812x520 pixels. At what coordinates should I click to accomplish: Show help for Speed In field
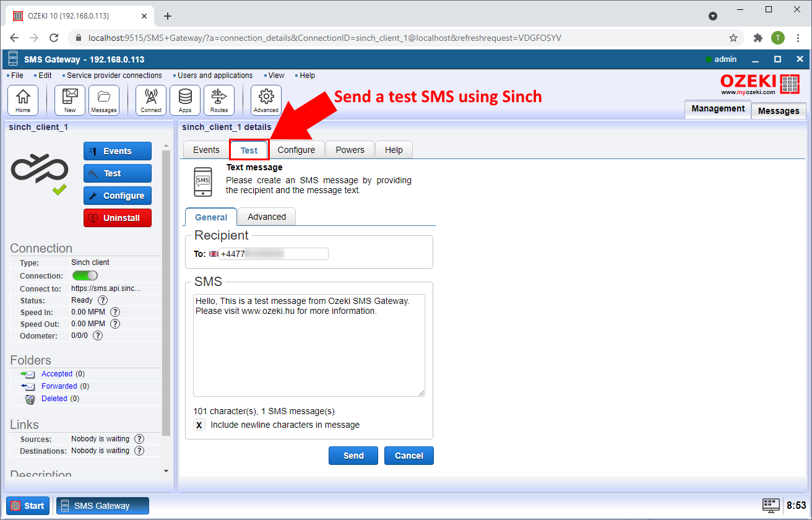[x=115, y=312]
